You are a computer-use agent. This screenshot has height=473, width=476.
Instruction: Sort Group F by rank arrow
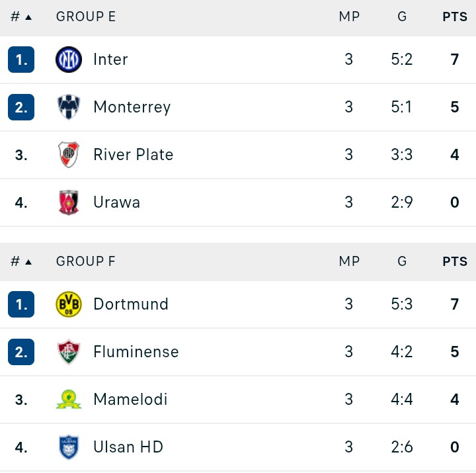(28, 262)
